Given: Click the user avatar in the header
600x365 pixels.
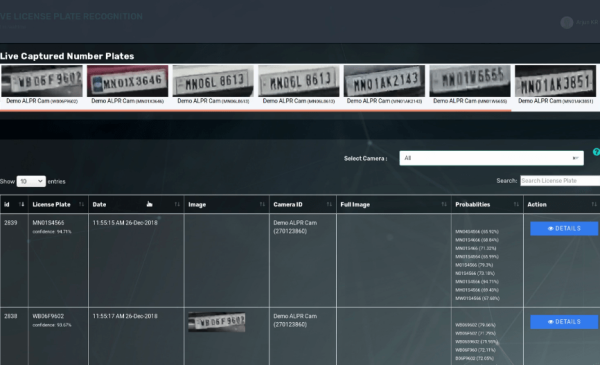Looking at the screenshot, I should click(567, 23).
